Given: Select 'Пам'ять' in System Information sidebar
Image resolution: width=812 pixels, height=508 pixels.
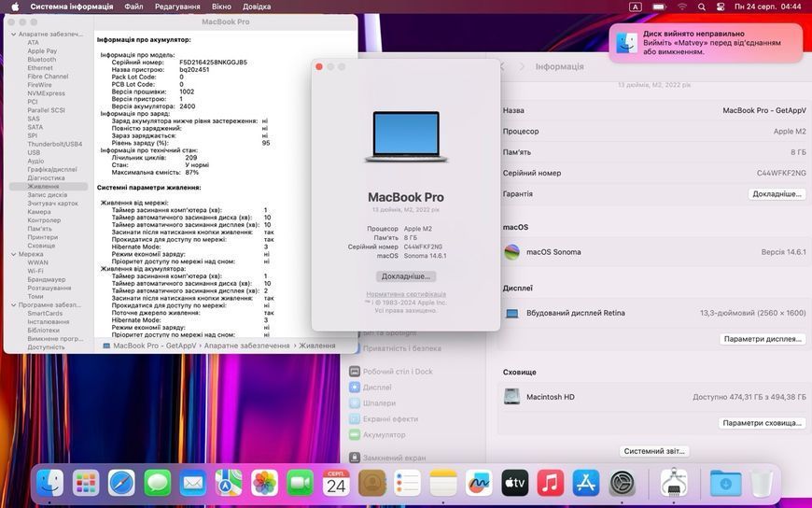Looking at the screenshot, I should click(40, 229).
